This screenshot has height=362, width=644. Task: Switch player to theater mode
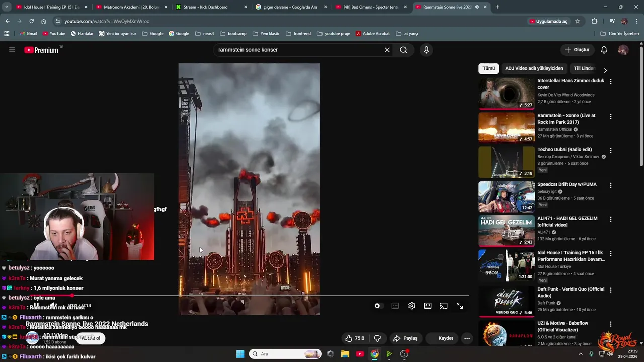click(428, 306)
